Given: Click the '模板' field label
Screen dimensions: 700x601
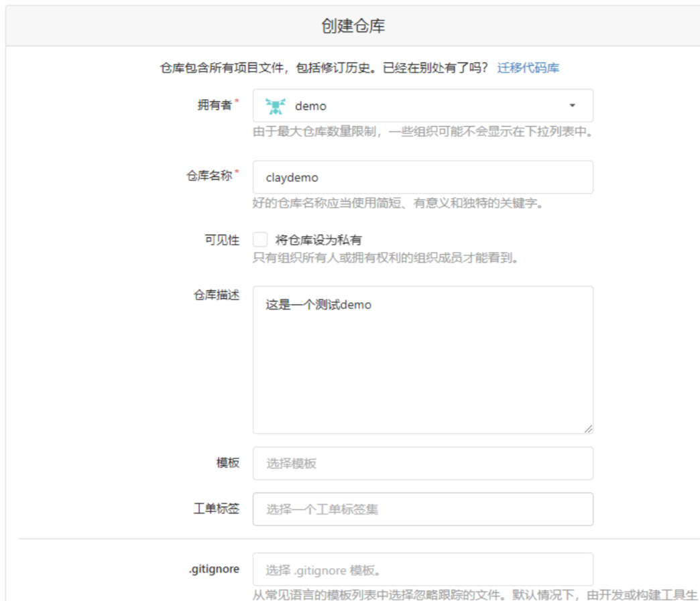Looking at the screenshot, I should (x=227, y=463).
